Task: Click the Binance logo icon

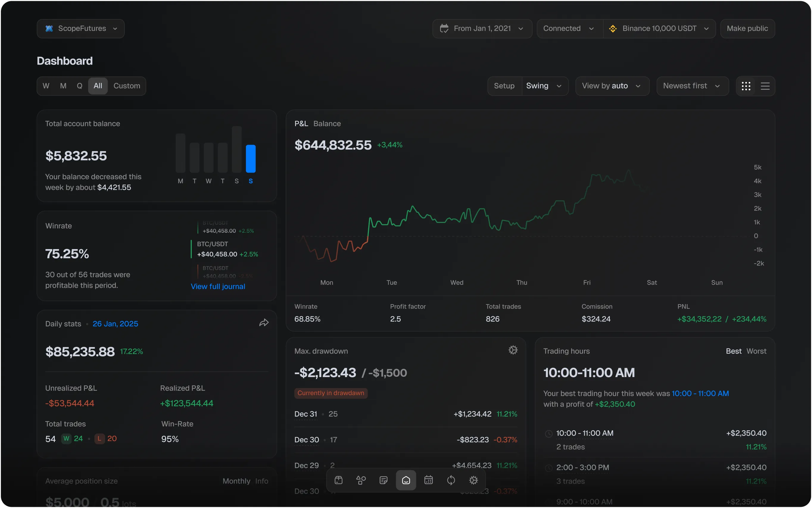Action: pos(613,29)
